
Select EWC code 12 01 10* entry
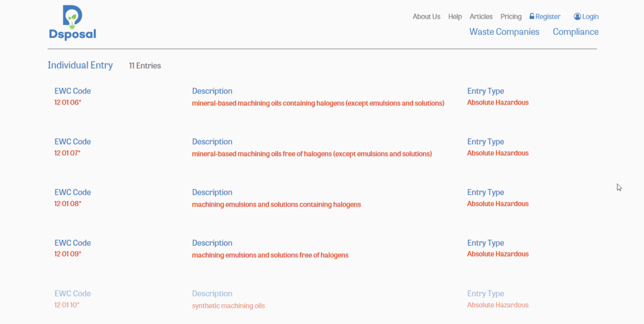click(x=67, y=305)
